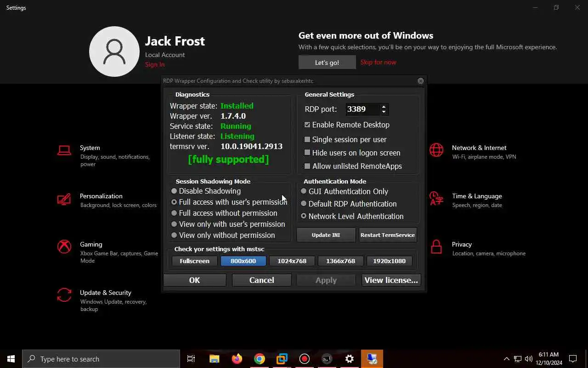Test mstsc at 1920x1080

(390, 261)
